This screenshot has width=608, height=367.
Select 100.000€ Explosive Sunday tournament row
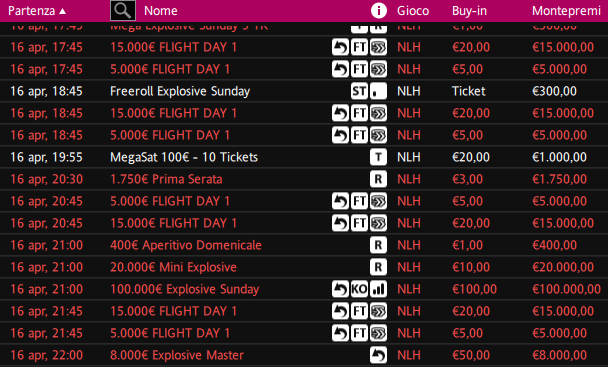(304, 289)
